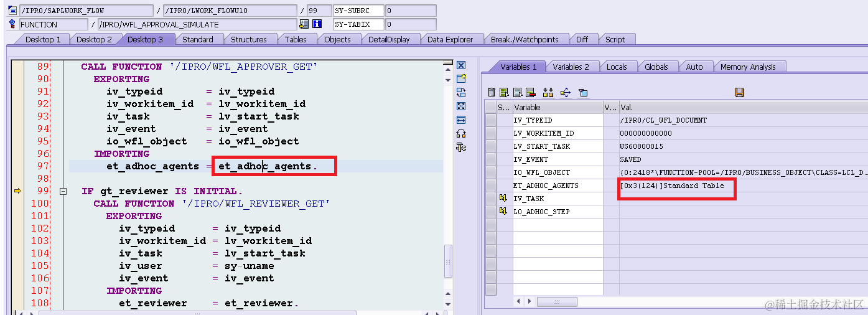Switch to the Auto tab
The width and height of the screenshot is (868, 315).
[x=694, y=67]
